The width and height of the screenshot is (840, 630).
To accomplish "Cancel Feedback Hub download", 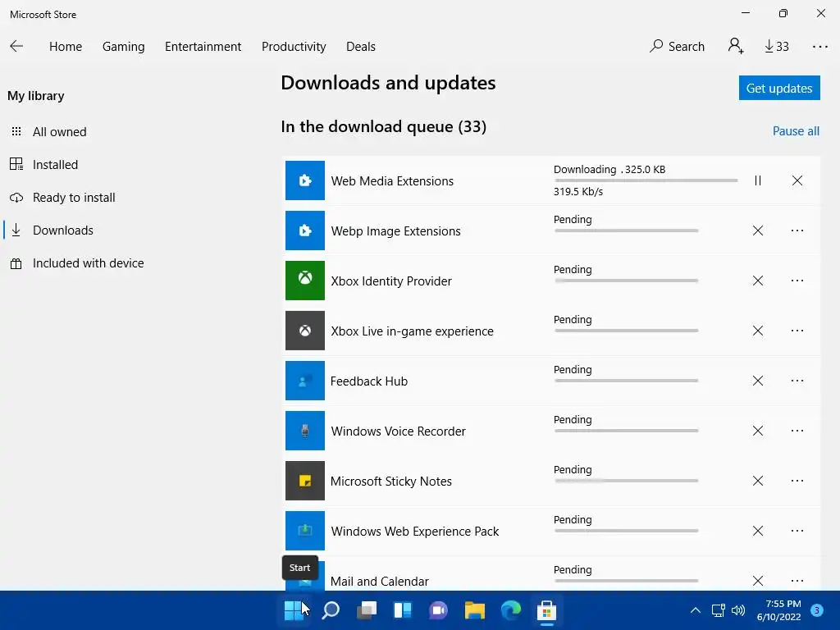I will [757, 381].
